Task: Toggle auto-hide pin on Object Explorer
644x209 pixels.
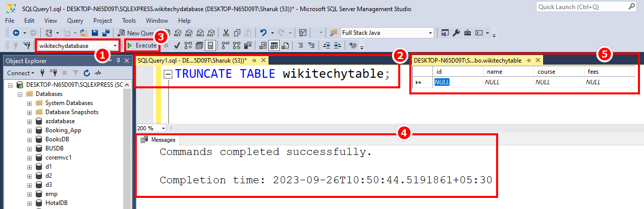Action: click(x=118, y=61)
